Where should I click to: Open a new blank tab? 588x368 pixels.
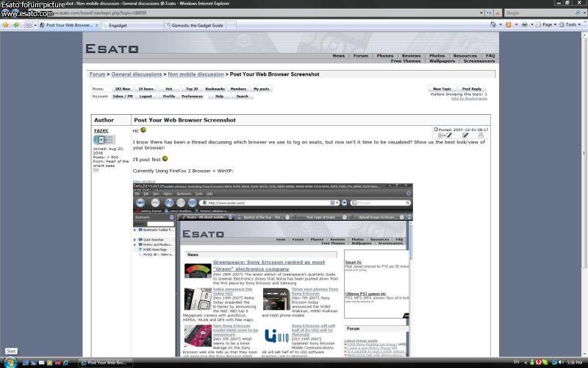click(231, 26)
